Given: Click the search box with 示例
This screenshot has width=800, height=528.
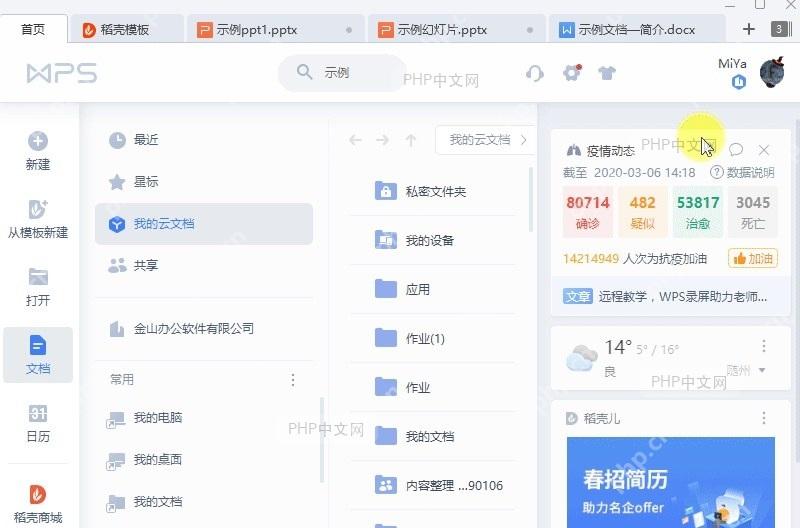Looking at the screenshot, I should [x=342, y=73].
